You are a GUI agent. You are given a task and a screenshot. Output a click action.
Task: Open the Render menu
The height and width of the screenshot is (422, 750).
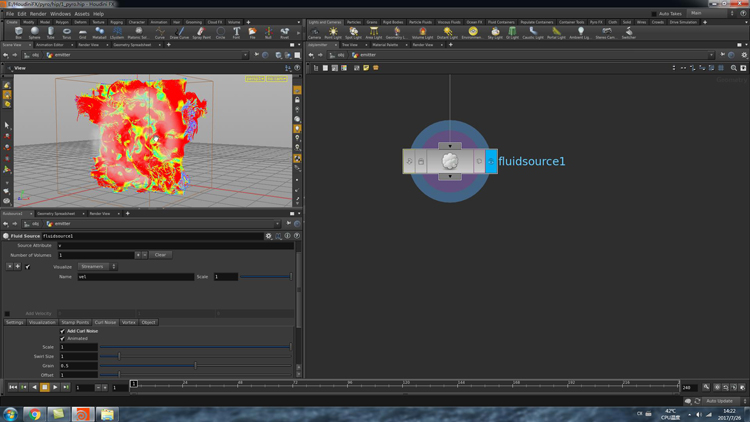[x=38, y=14]
